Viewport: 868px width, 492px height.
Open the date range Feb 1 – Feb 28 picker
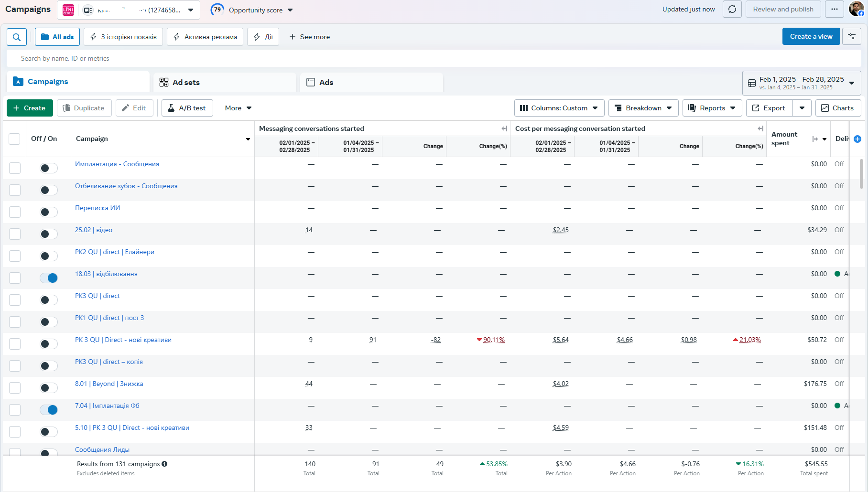pos(802,83)
